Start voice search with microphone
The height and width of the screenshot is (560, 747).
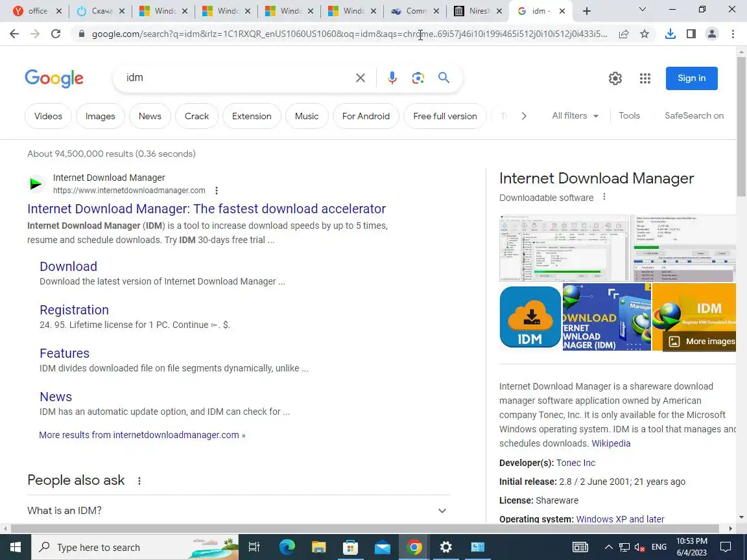point(392,78)
